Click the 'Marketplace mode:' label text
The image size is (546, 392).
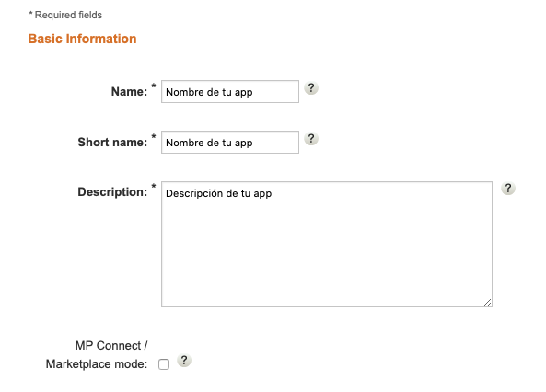(x=97, y=364)
